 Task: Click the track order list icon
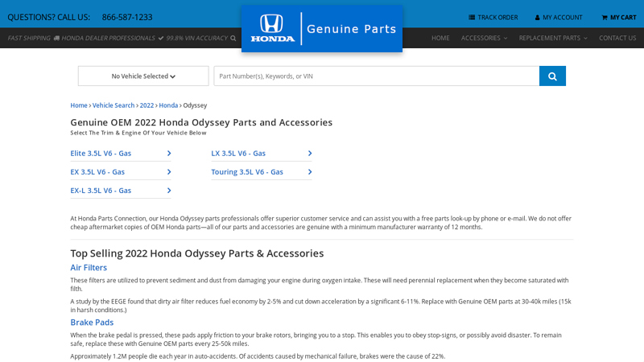[472, 17]
